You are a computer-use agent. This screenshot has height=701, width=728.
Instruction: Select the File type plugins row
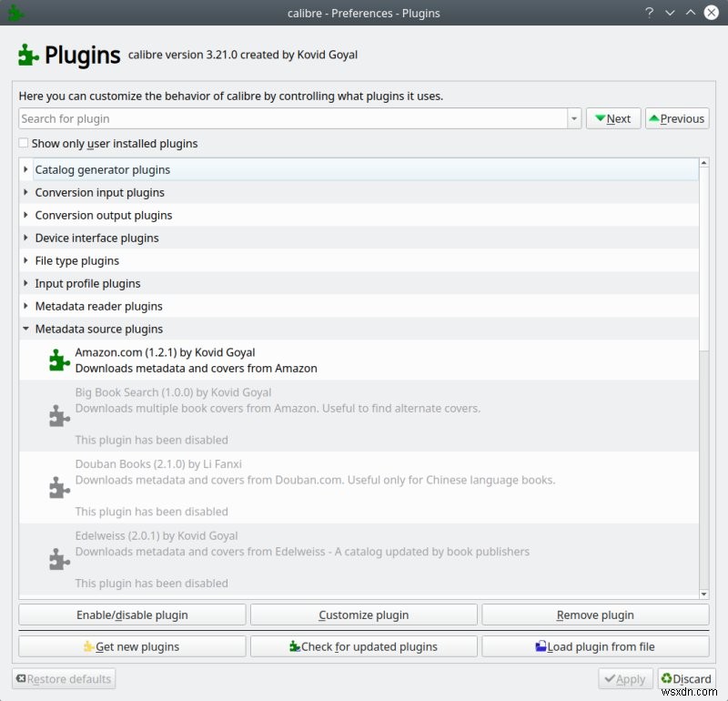77,260
